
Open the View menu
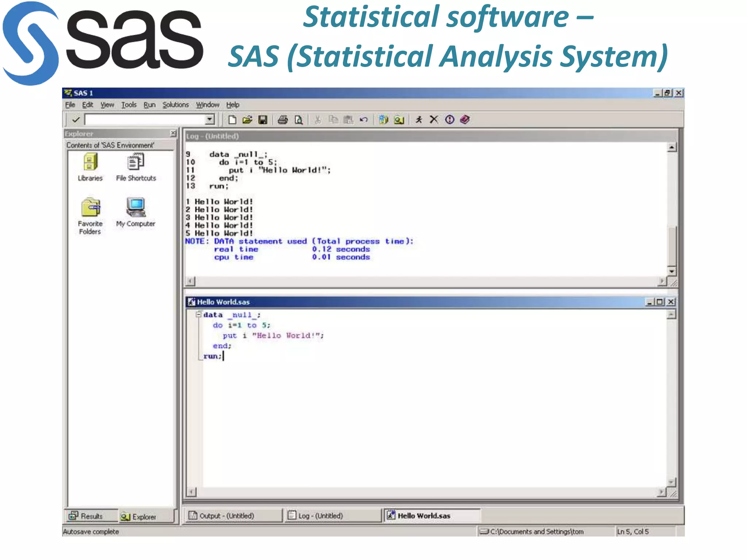(x=107, y=105)
